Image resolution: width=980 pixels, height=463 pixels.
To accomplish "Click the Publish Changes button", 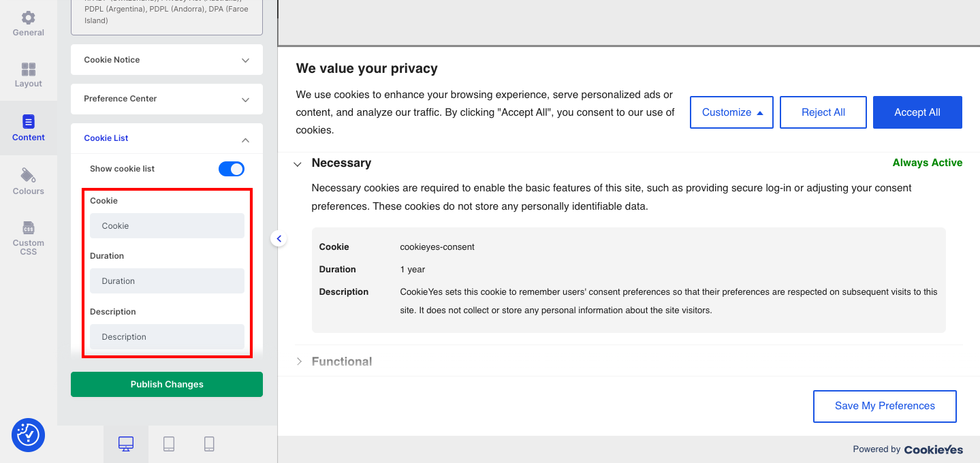I will [167, 384].
